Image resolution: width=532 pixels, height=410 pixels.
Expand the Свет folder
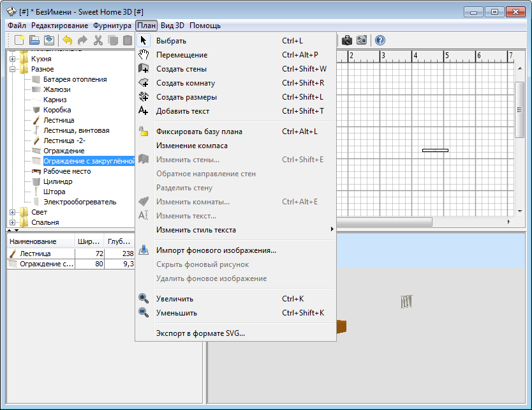13,212
